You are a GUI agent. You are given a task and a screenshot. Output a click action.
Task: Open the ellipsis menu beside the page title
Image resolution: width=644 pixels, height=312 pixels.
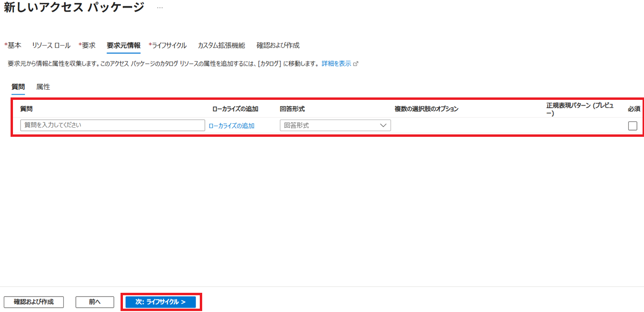coord(160,8)
